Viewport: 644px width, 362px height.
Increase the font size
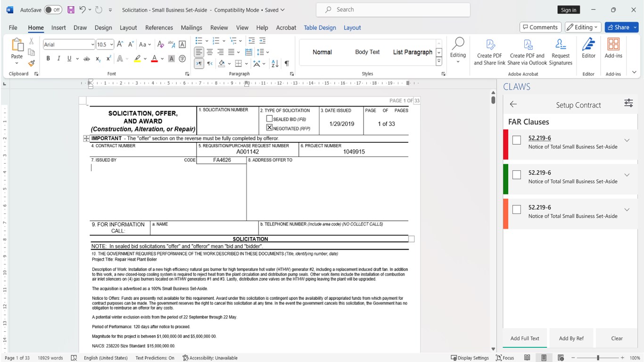[120, 44]
